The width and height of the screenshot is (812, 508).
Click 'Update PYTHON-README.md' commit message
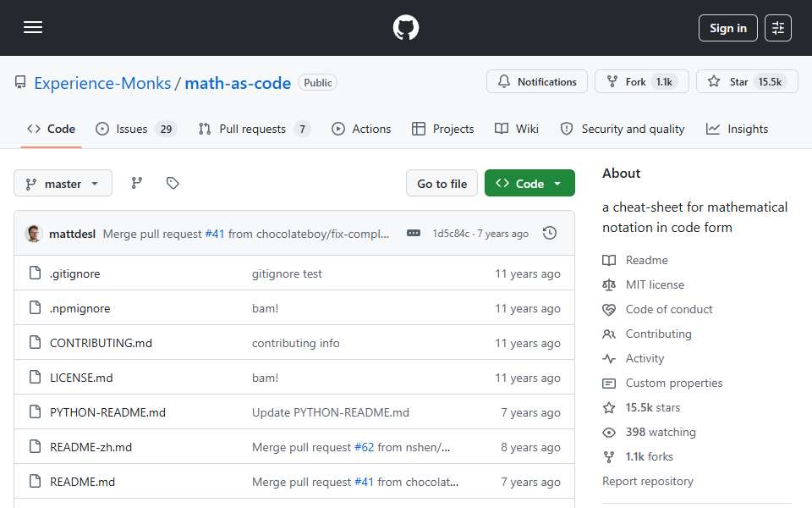click(331, 412)
